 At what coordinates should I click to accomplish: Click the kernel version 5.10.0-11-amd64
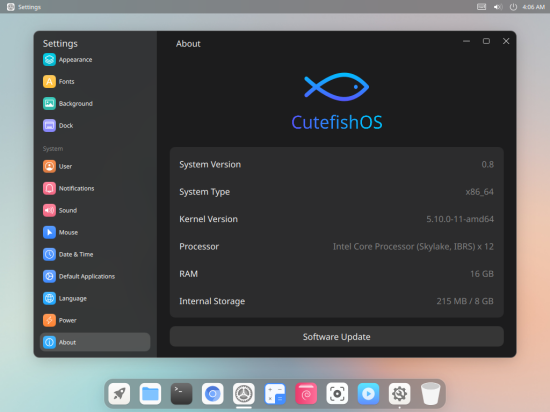pos(460,219)
